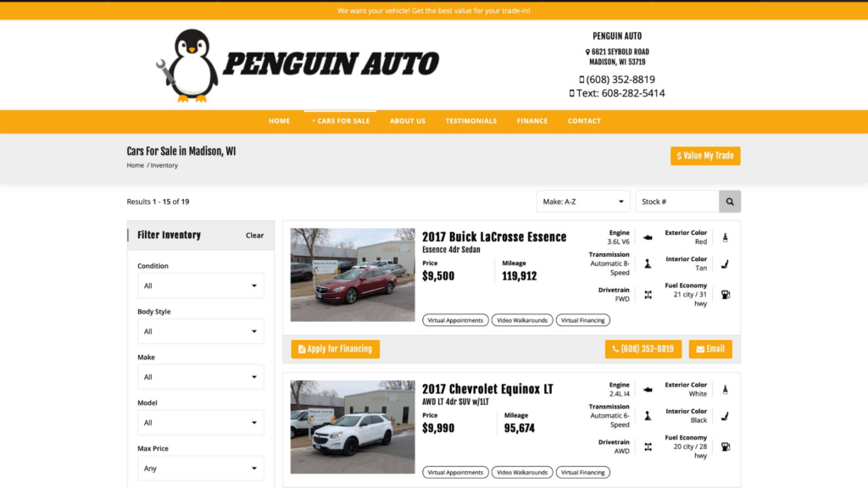This screenshot has height=488, width=868.
Task: Click engine icon on Buick LaCrosse listing
Action: pos(648,237)
